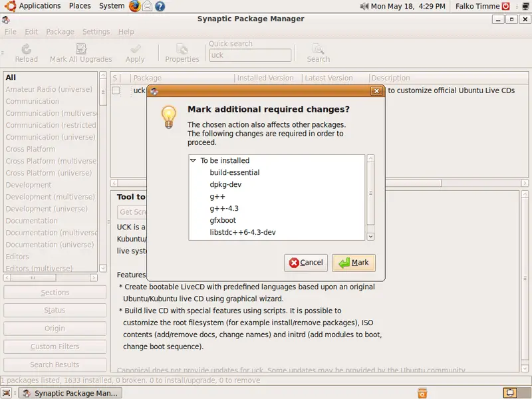Screen dimensions: 532x399
Task: Open the Help menu in Synaptic
Action: (x=126, y=32)
